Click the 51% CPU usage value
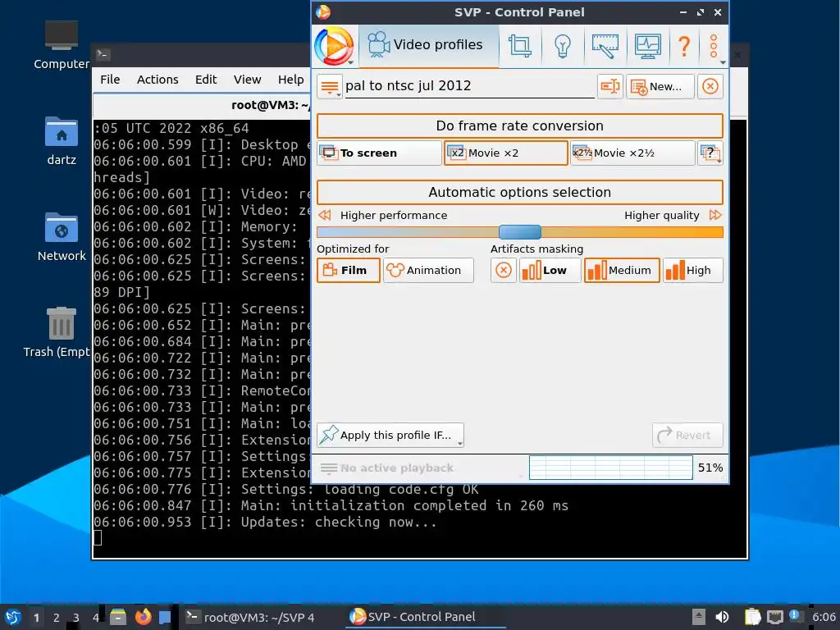Viewport: 840px width, 630px height. [x=710, y=468]
